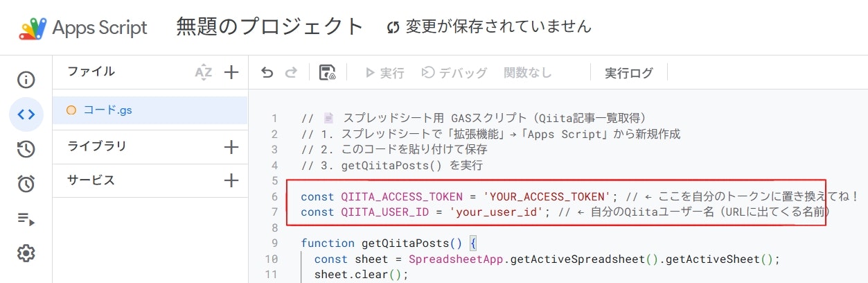Open the Editor code icon in sidebar
The height and width of the screenshot is (283, 868).
[x=26, y=114]
